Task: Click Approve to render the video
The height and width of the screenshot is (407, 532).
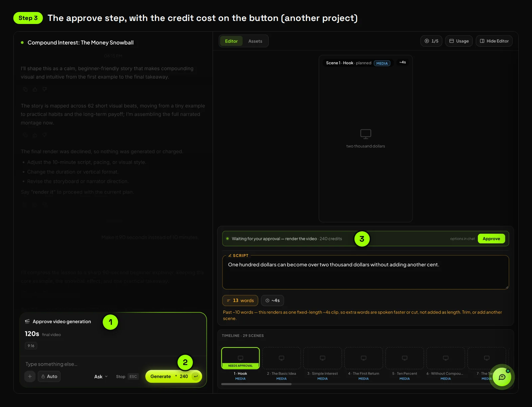Action: (491, 239)
